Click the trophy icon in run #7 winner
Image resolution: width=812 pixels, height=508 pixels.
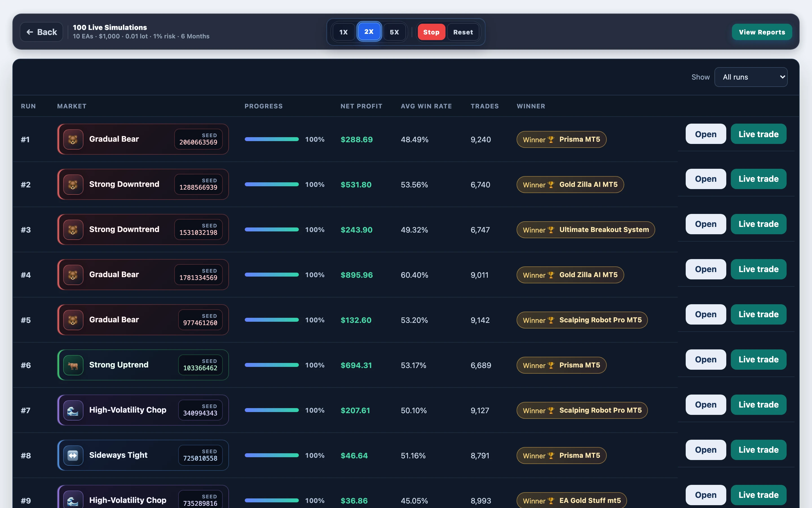pyautogui.click(x=551, y=411)
